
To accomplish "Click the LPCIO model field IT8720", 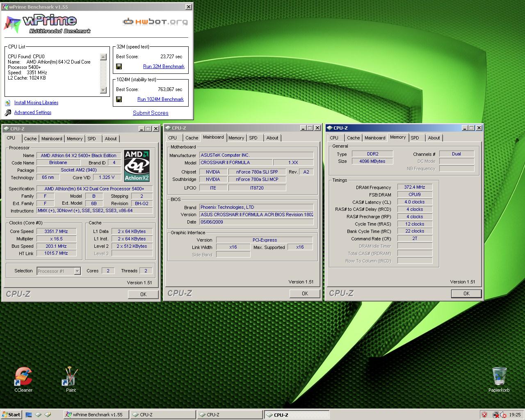I will pos(257,188).
